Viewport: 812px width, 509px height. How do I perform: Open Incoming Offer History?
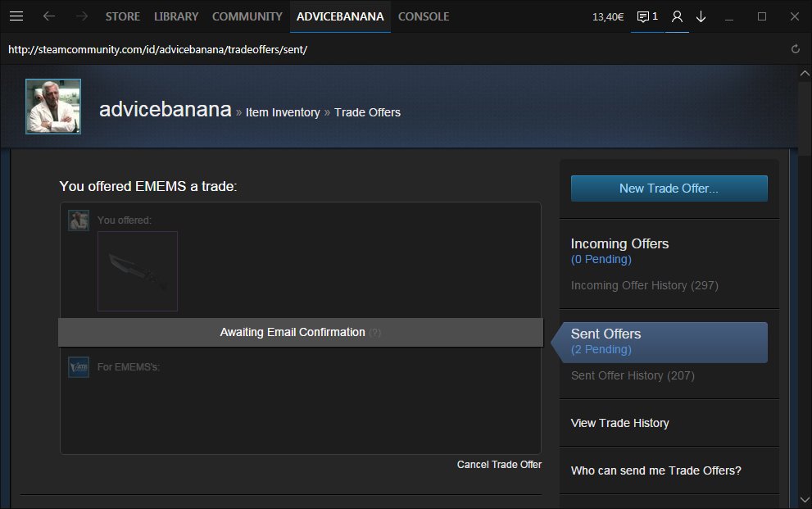(644, 285)
